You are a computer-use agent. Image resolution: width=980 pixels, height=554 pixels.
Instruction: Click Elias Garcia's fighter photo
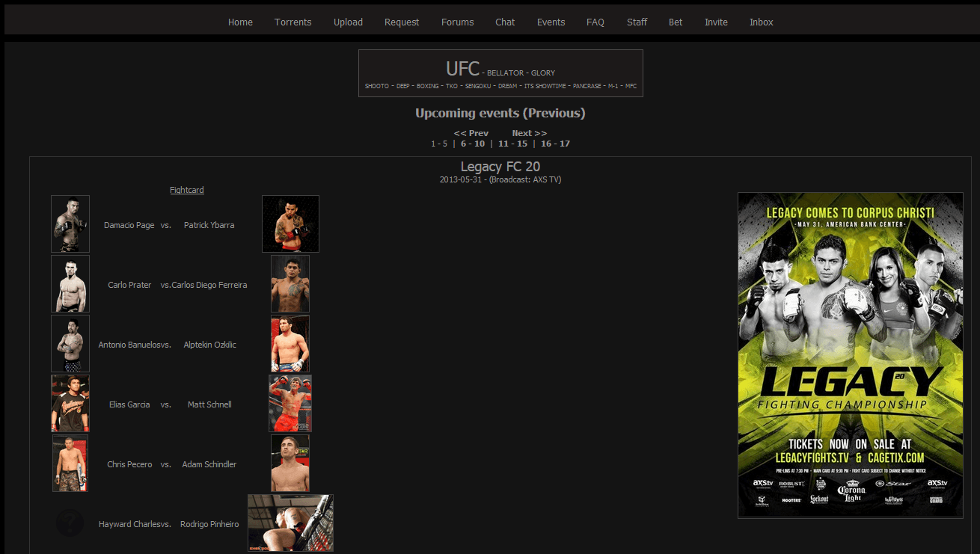[70, 404]
